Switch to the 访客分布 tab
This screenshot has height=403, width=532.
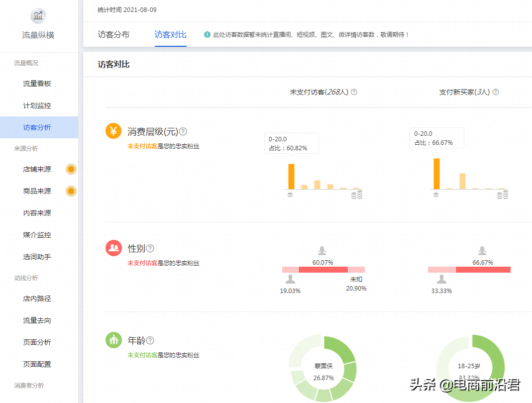pos(113,34)
